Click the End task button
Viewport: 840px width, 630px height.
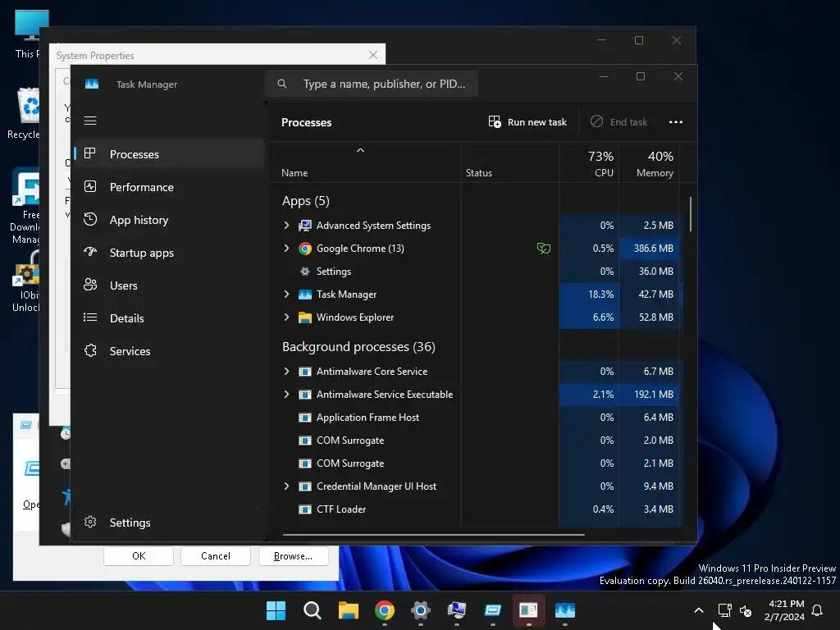619,122
